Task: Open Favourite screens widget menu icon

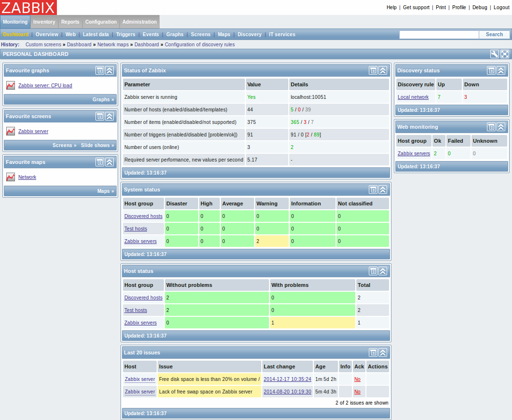Action: pos(100,116)
